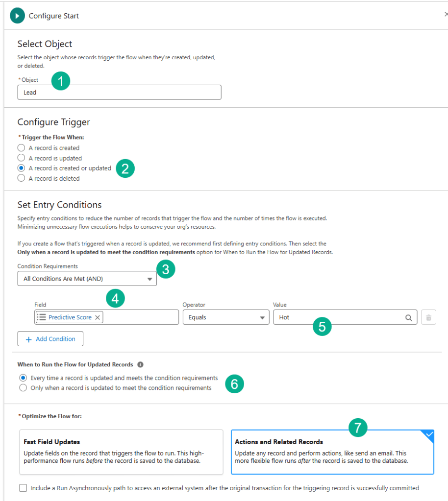Remove the Predictive Score pill with X
Viewport: 448px width, 501px height.
(x=98, y=317)
